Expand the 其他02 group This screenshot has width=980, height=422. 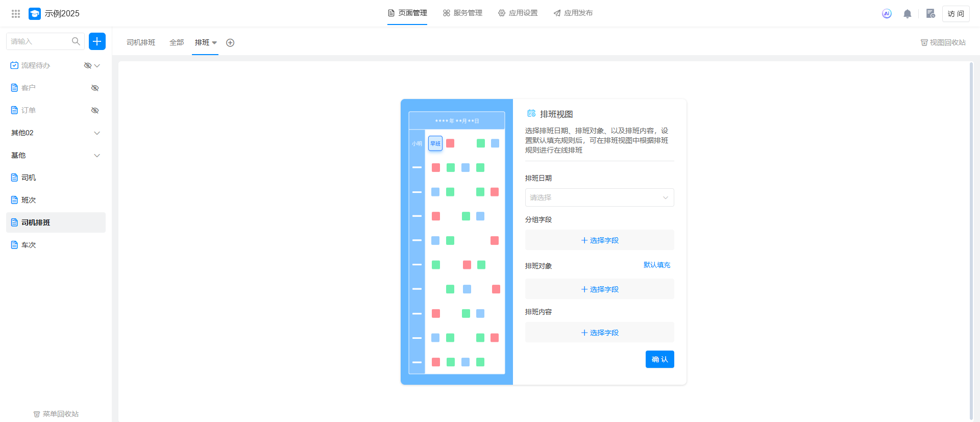click(97, 133)
